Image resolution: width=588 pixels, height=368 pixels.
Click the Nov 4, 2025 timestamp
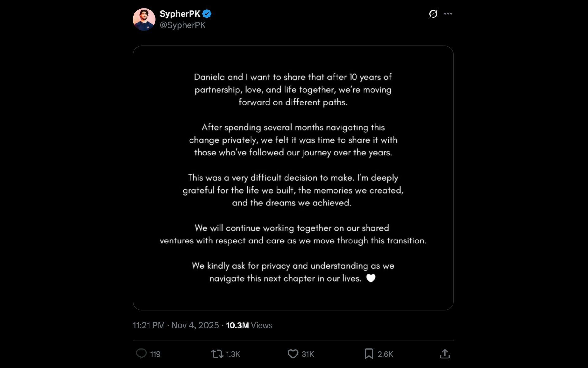click(x=194, y=325)
